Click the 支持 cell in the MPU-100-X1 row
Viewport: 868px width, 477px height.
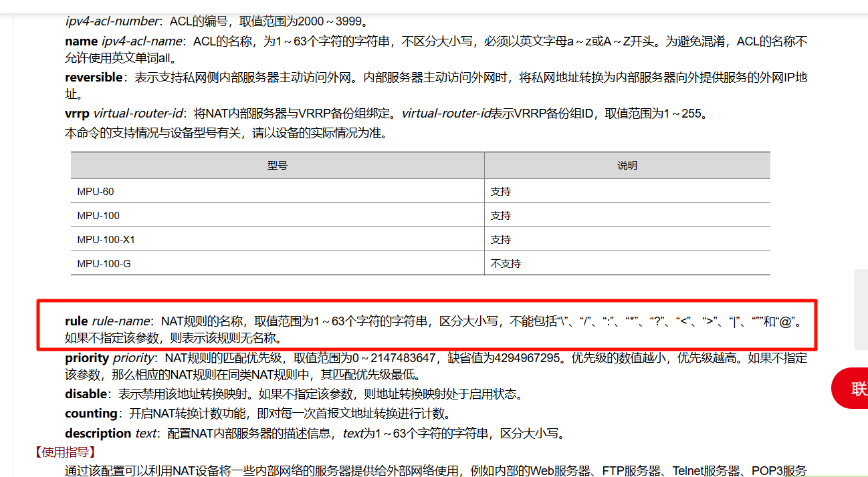[x=500, y=240]
